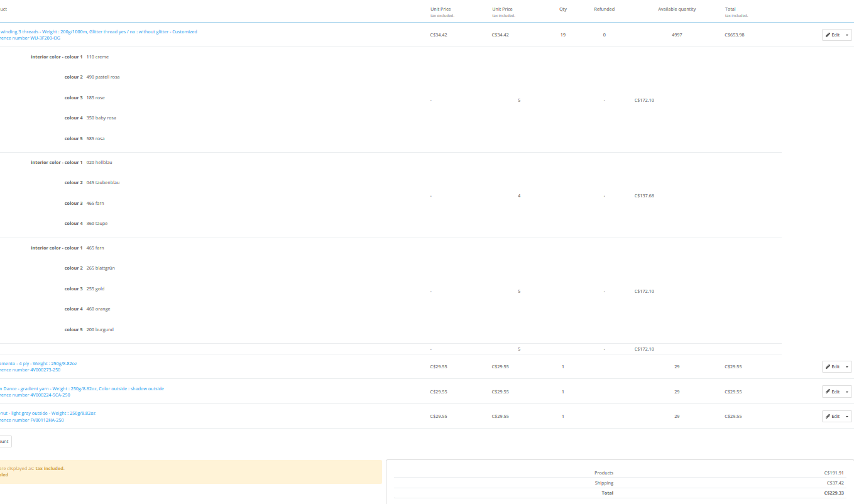Viewport: 854px width, 504px height.
Task: Click reference number 4V000224-SCA-250
Action: 35,395
